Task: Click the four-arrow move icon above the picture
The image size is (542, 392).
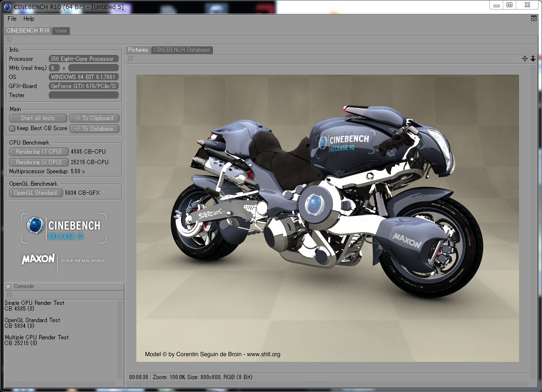Action: [x=525, y=58]
